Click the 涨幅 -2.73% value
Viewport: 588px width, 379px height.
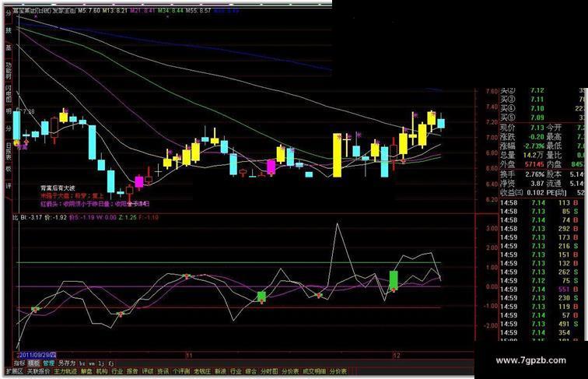point(535,146)
